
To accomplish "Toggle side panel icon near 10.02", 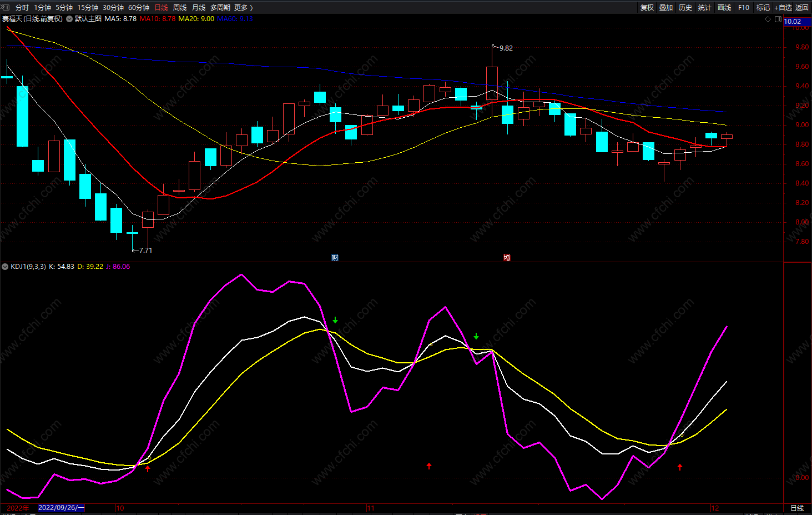I will [x=778, y=19].
